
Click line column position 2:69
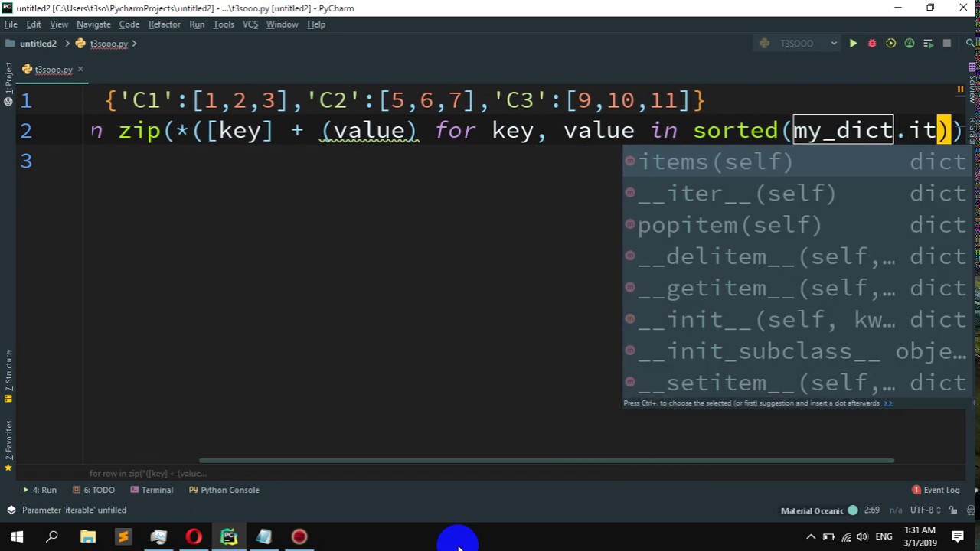click(871, 510)
